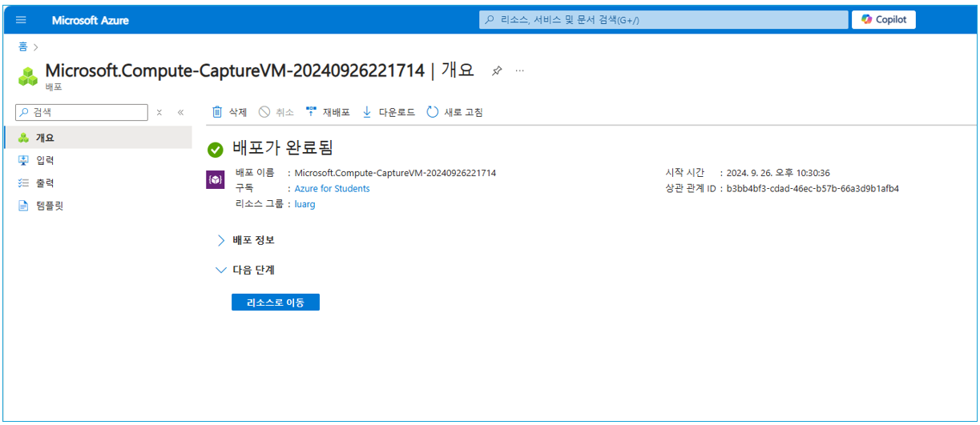Clear the sidebar search with X icon

pos(159,113)
